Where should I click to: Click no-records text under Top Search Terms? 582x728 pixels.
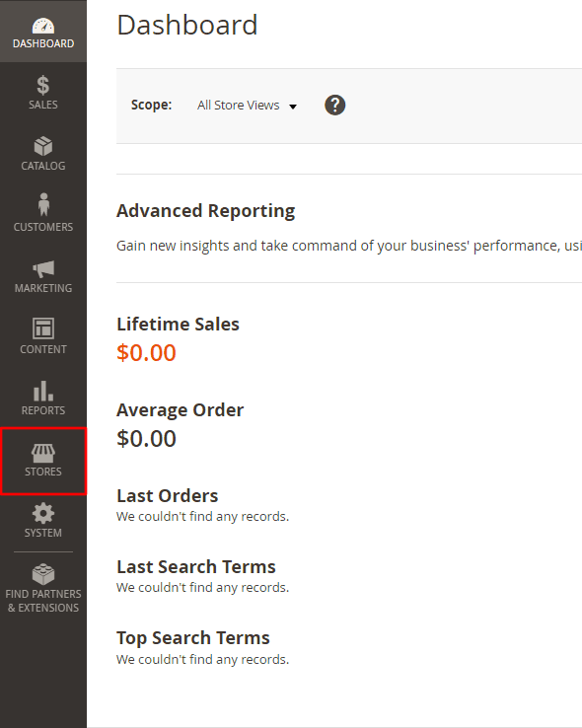[x=203, y=660]
